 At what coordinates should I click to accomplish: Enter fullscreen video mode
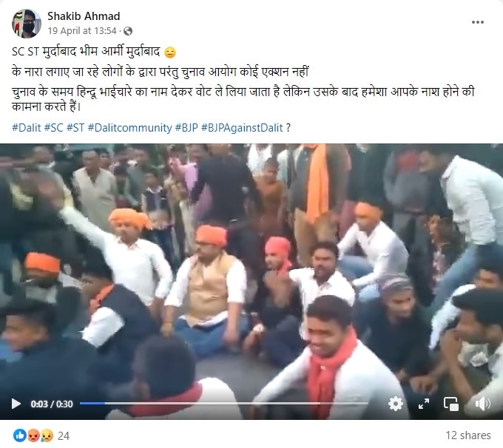[424, 404]
